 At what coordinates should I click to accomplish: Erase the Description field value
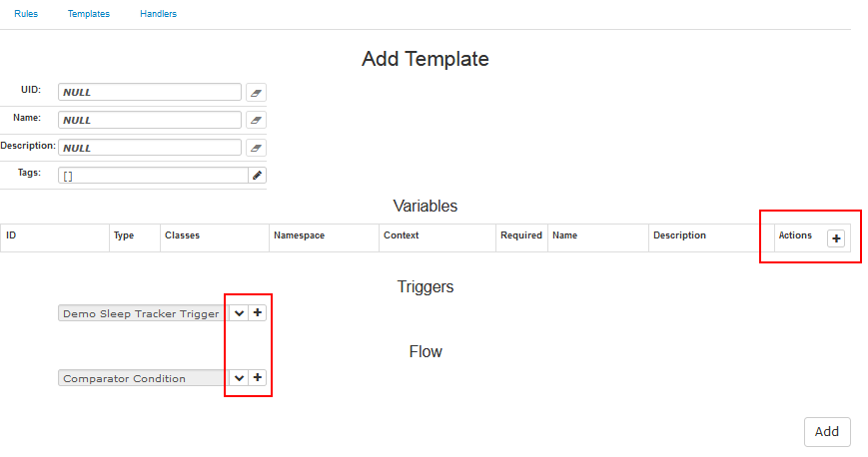pos(257,148)
